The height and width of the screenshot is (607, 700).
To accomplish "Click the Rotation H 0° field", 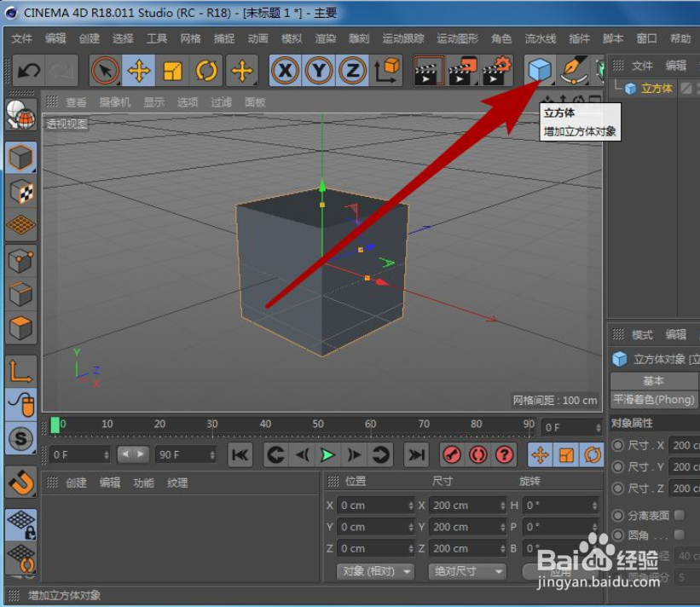I will [561, 506].
